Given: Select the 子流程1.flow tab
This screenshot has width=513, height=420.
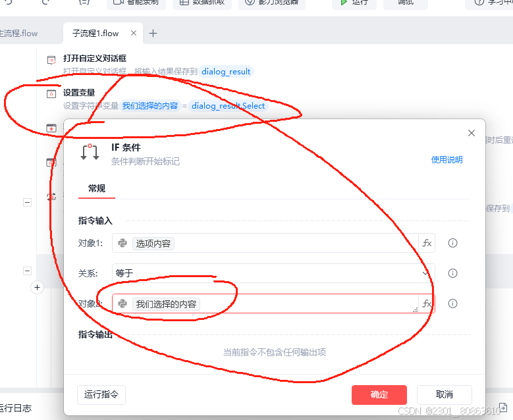Looking at the screenshot, I should 95,34.
